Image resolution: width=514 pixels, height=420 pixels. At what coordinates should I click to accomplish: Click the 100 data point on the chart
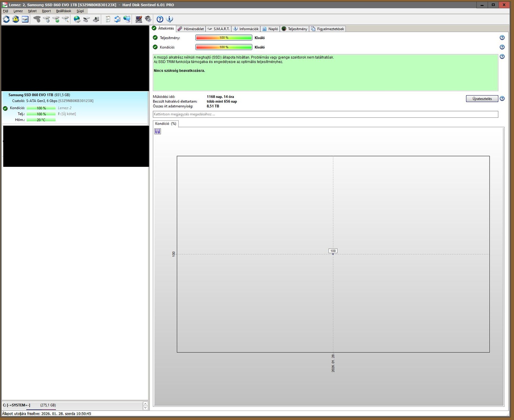333,254
